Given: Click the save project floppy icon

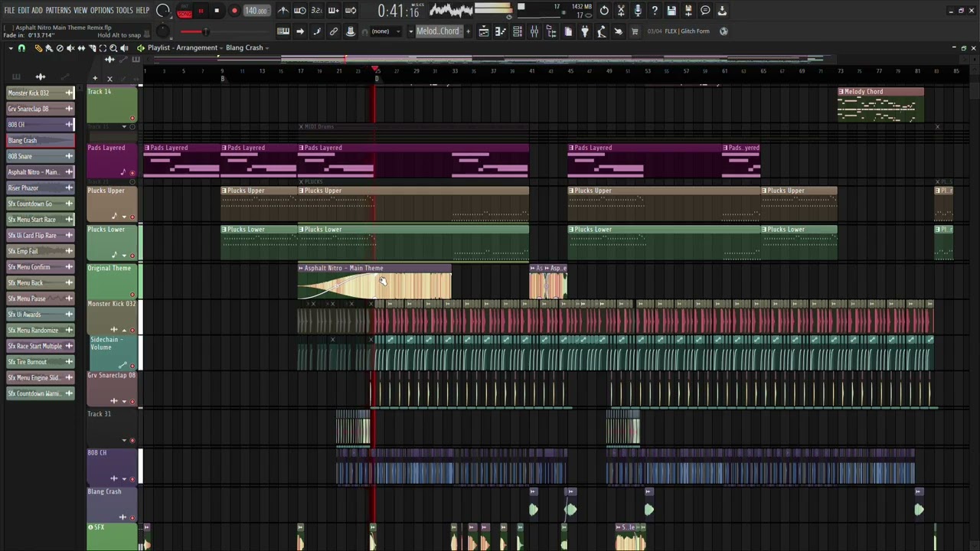Looking at the screenshot, I should 671,11.
